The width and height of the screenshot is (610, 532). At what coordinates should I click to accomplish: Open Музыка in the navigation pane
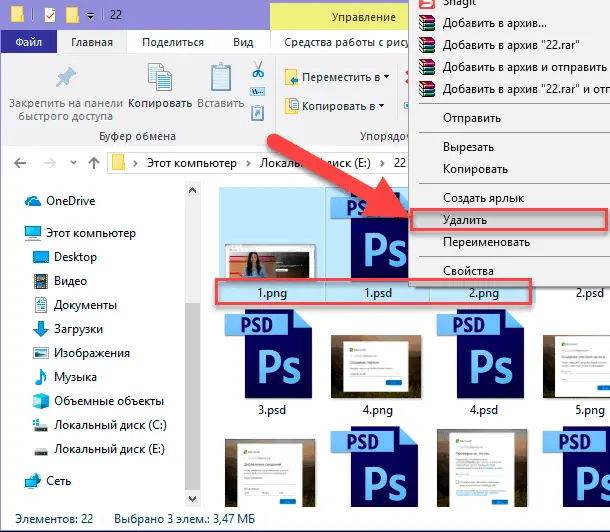tap(65, 377)
